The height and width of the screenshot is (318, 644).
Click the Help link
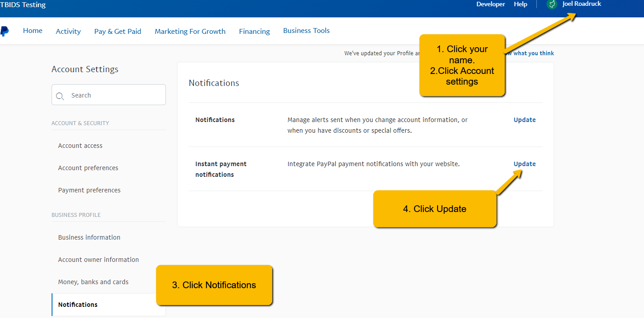(x=520, y=4)
